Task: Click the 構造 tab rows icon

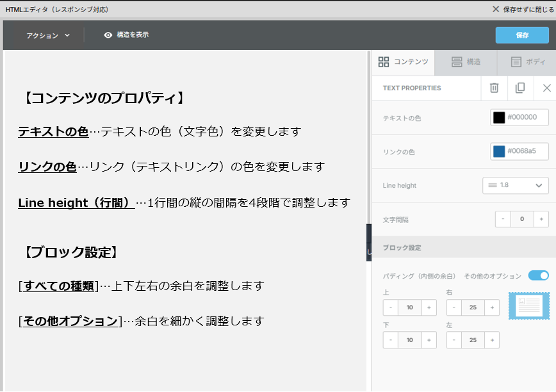Action: pyautogui.click(x=457, y=62)
